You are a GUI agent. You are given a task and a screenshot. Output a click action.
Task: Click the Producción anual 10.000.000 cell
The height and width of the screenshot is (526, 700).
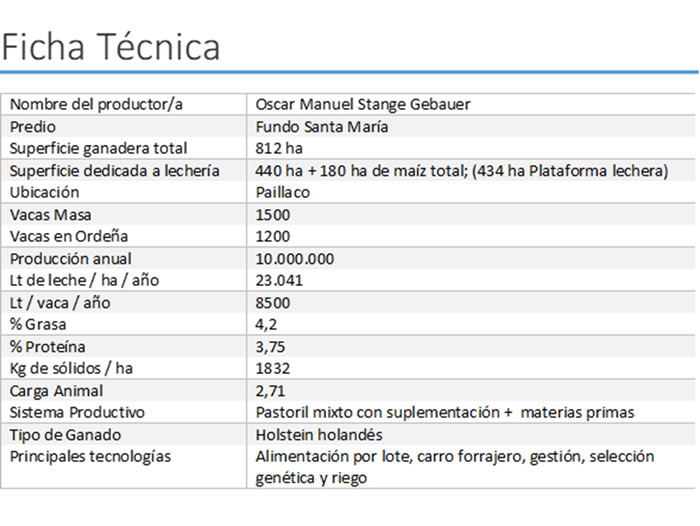295,259
